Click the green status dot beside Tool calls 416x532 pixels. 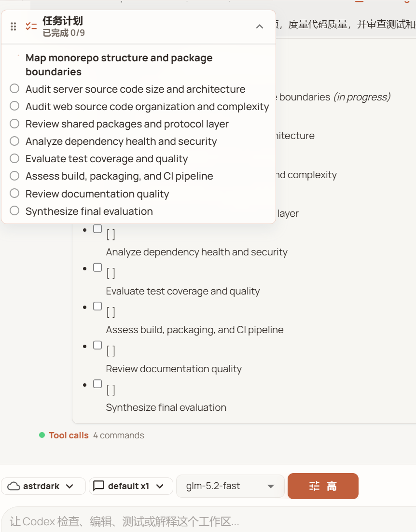[x=42, y=435]
